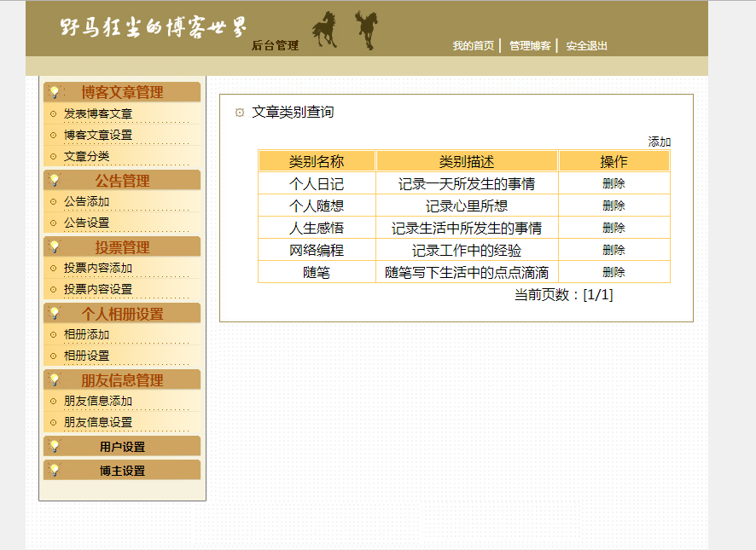Click the bullet icon before 公告设置

pyautogui.click(x=54, y=223)
